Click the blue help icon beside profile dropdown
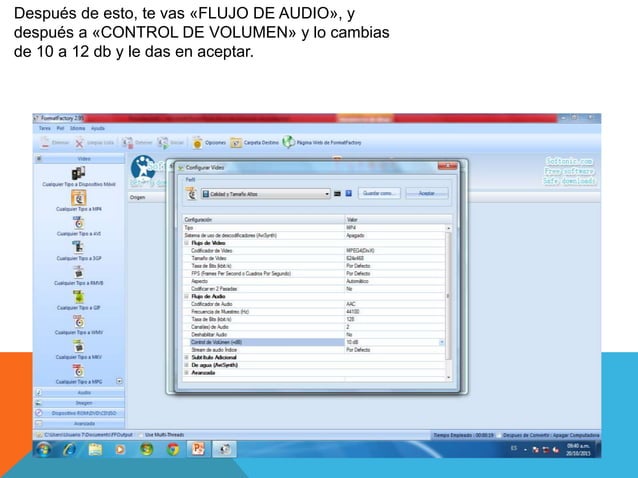The width and height of the screenshot is (638, 478). click(348, 194)
